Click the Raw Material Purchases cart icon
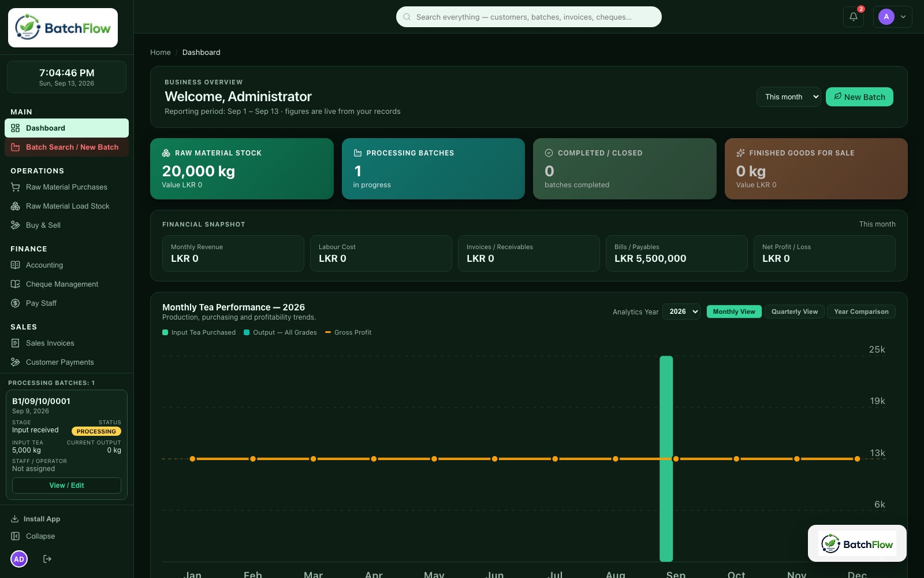 click(16, 187)
